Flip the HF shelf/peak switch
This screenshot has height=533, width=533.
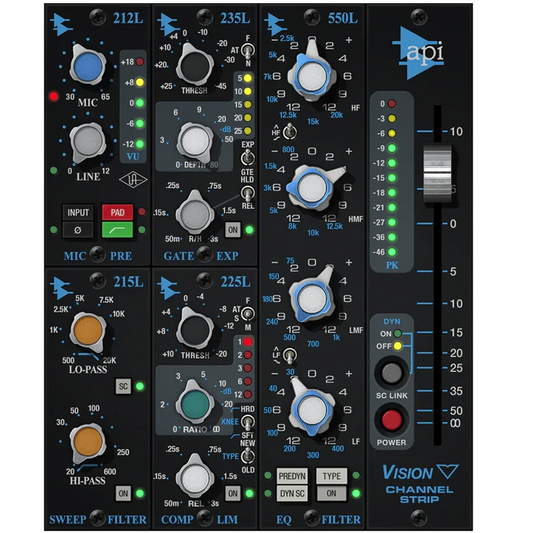[x=290, y=132]
